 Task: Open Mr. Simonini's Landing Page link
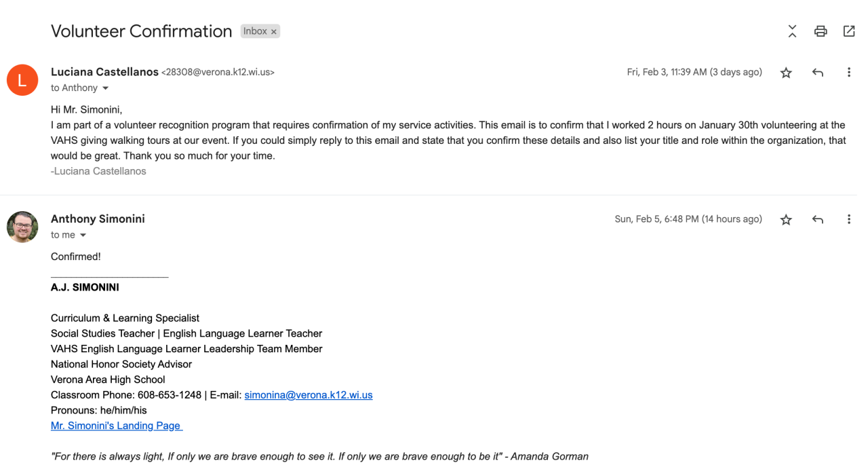pyautogui.click(x=116, y=426)
